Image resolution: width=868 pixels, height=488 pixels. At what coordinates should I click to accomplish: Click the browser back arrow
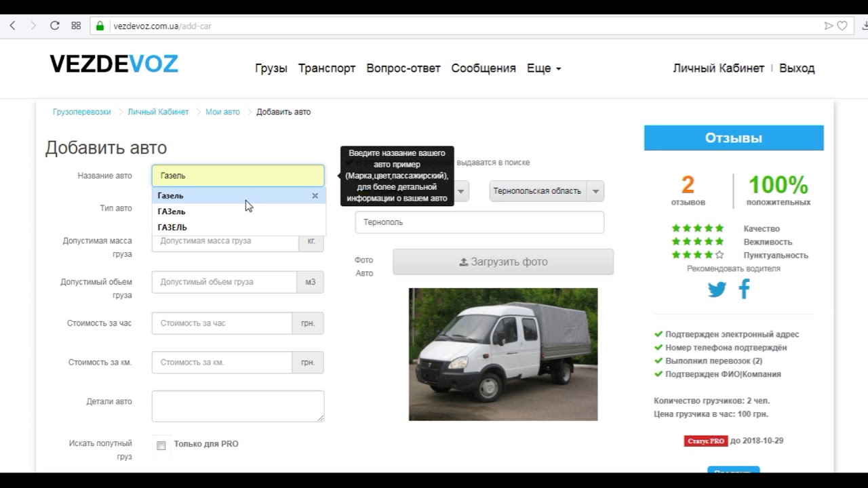point(12,26)
